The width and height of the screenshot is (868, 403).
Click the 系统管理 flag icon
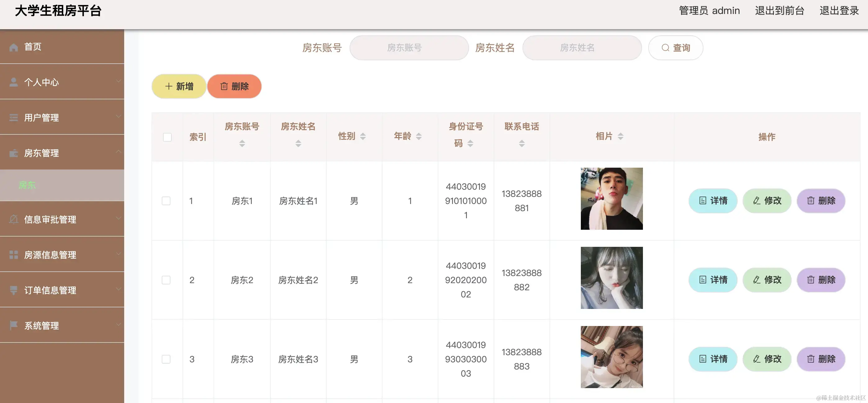pyautogui.click(x=13, y=325)
